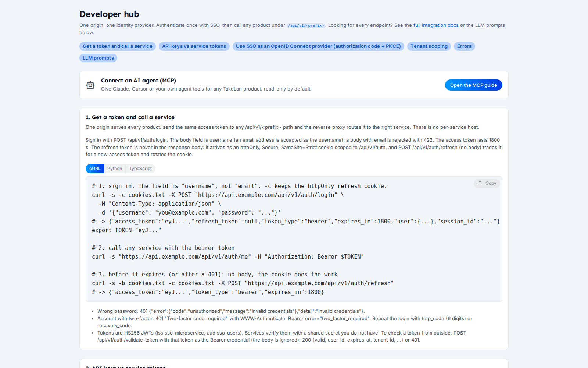Open the Errors section chip
This screenshot has width=588, height=368.
pyautogui.click(x=464, y=46)
